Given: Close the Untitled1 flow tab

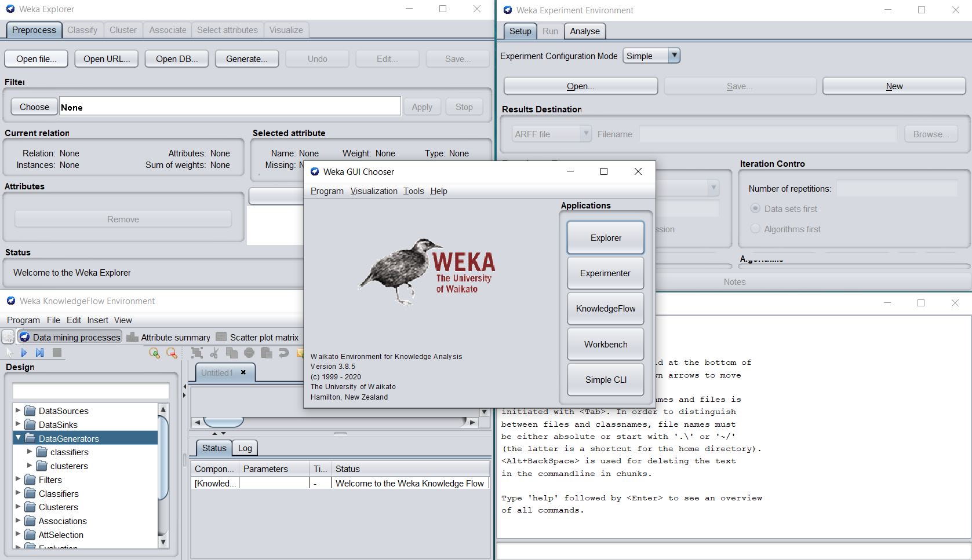Looking at the screenshot, I should click(x=243, y=372).
